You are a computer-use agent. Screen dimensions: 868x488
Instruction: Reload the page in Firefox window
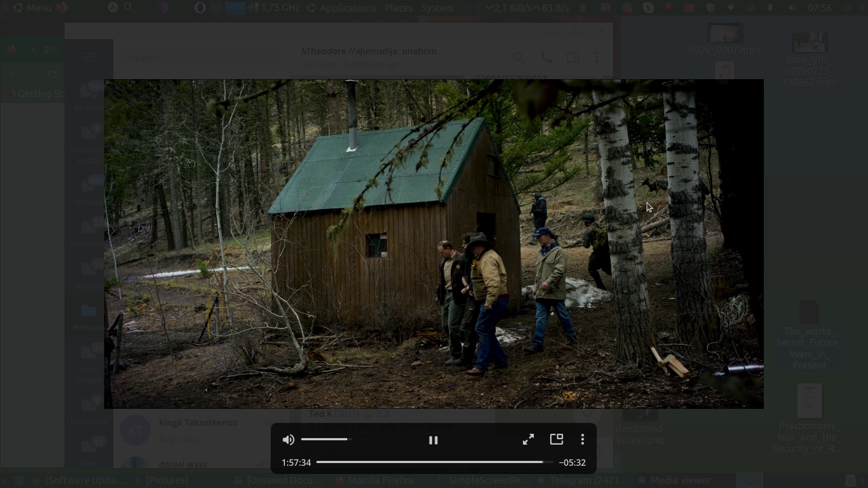[x=53, y=74]
